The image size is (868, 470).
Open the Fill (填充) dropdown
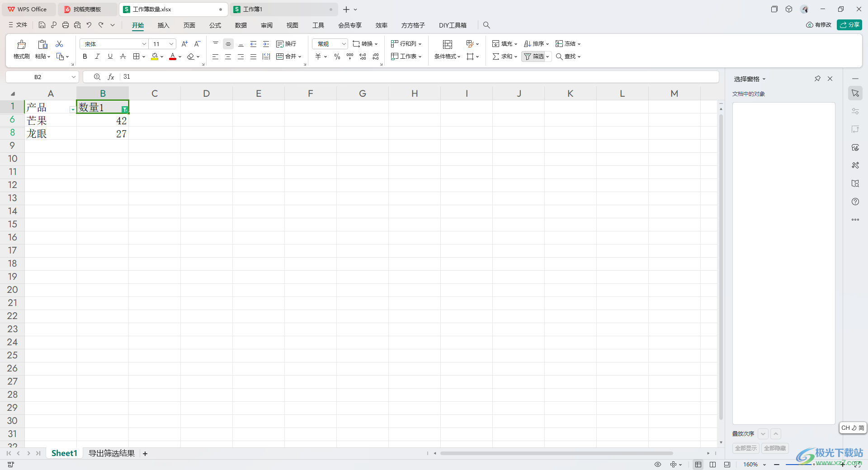pos(505,44)
